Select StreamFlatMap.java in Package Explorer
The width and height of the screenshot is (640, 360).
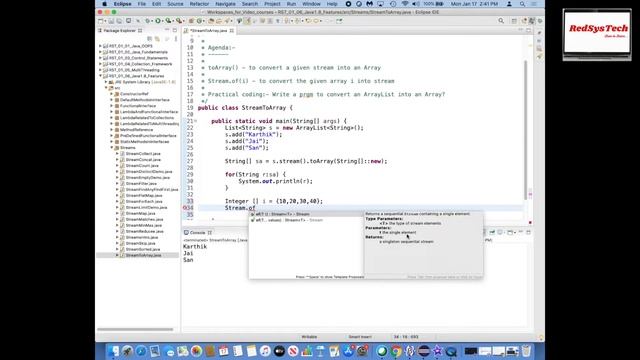143,196
